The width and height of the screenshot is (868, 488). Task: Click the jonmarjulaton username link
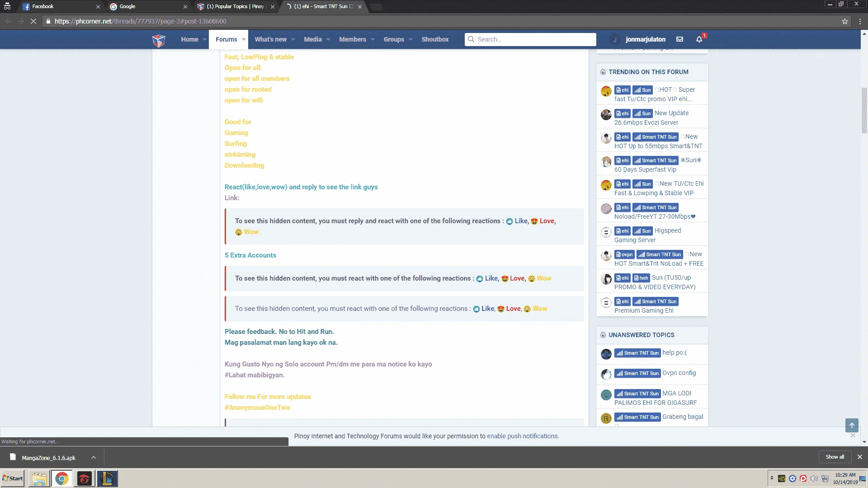click(x=646, y=39)
